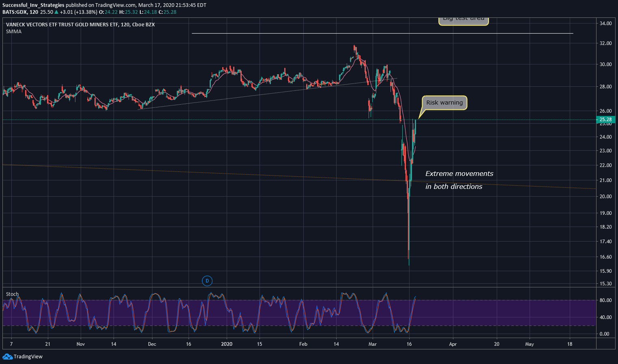Click the 'Nov' date axis label
This screenshot has height=364, width=618.
click(81, 344)
